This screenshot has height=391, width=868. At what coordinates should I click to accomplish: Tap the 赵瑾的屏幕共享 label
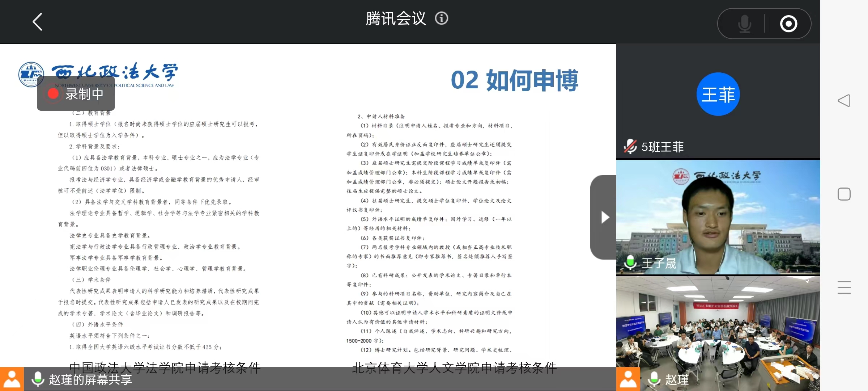[90, 379]
